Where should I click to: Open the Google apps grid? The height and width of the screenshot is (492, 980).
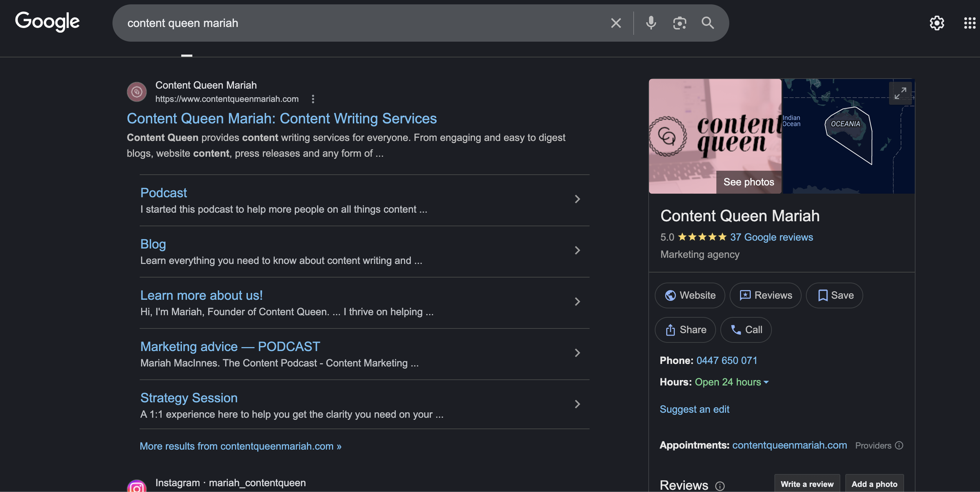(969, 23)
